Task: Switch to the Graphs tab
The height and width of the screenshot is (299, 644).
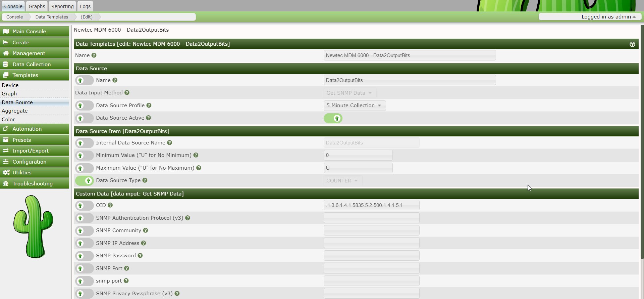Action: click(37, 6)
